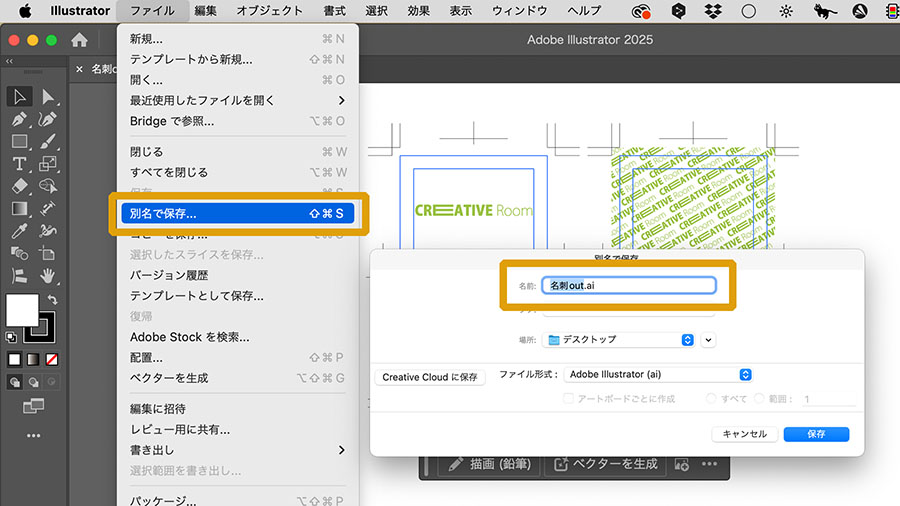Click ベクターを生成 in the contextual taskbar

(606, 464)
